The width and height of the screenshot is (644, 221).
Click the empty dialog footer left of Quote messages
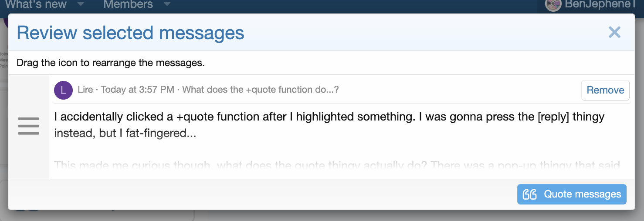pyautogui.click(x=261, y=194)
